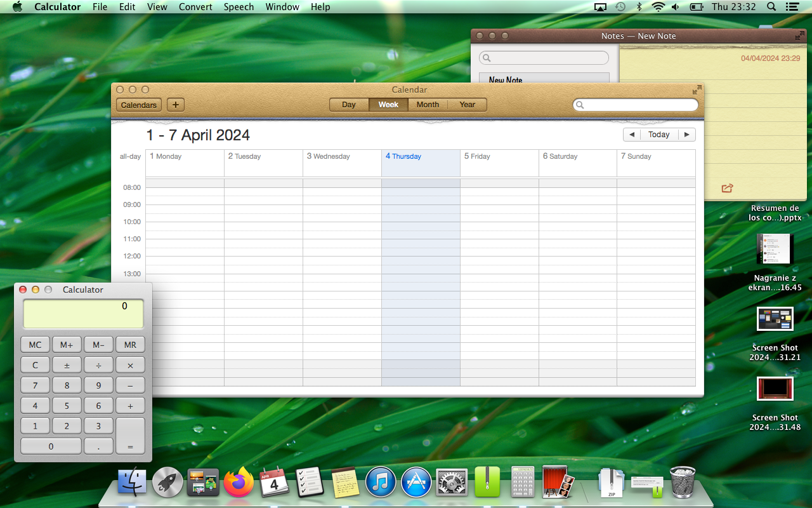This screenshot has width=812, height=508.
Task: Open Firefox from the Dock
Action: click(x=239, y=483)
